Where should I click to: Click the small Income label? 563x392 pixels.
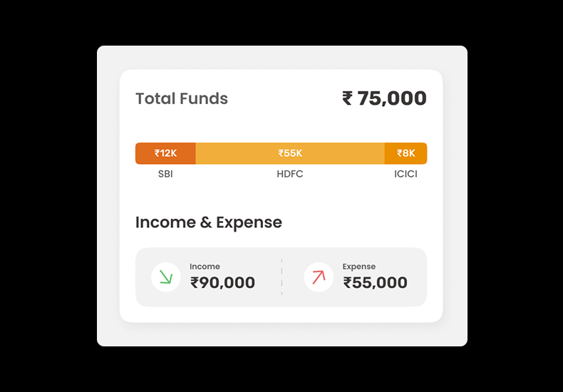point(205,267)
